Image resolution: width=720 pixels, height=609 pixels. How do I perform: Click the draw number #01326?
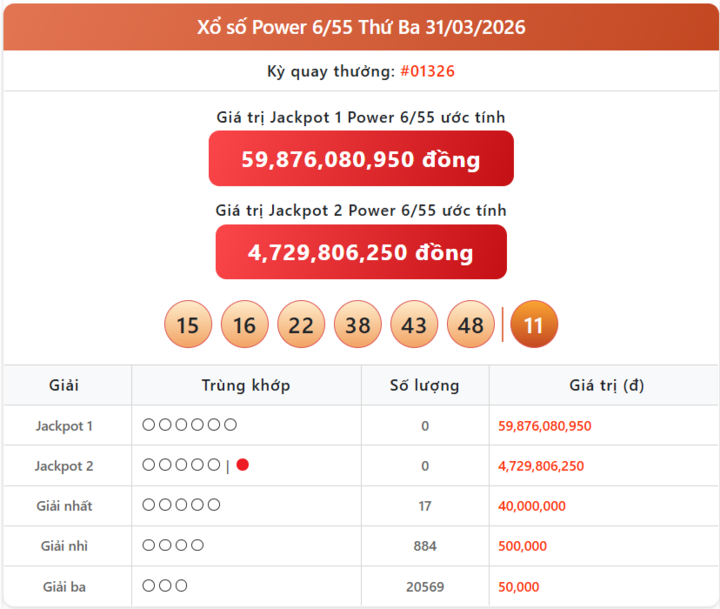pyautogui.click(x=428, y=71)
